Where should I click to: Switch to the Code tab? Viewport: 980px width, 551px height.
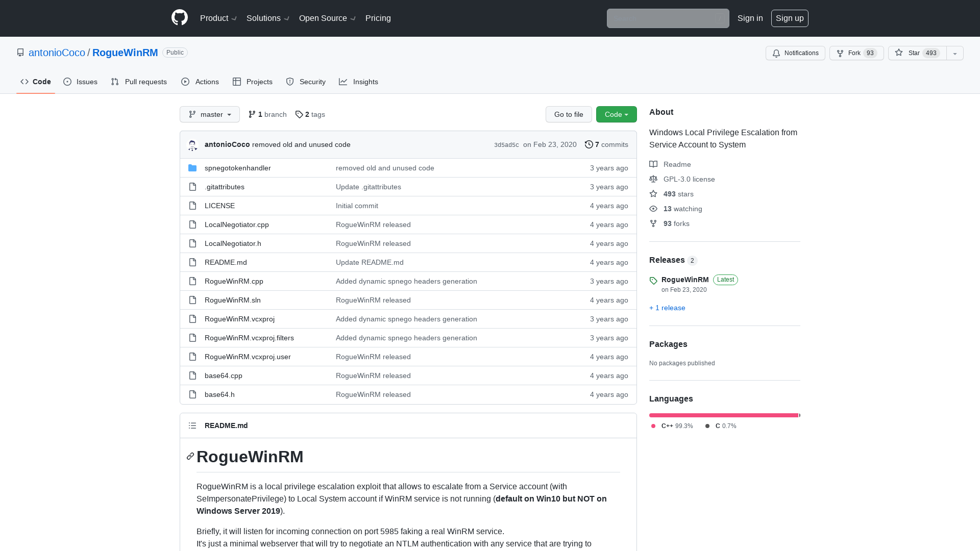coord(36,82)
